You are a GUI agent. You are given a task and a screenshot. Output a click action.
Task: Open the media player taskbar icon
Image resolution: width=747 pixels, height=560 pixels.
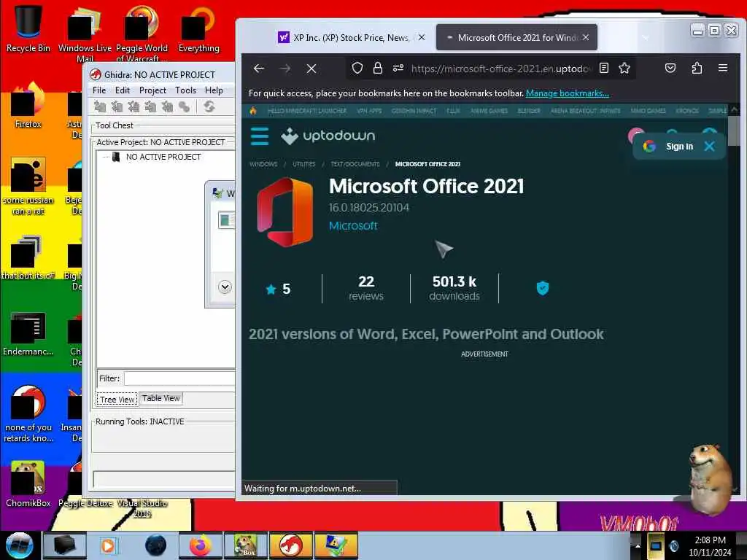pyautogui.click(x=108, y=545)
